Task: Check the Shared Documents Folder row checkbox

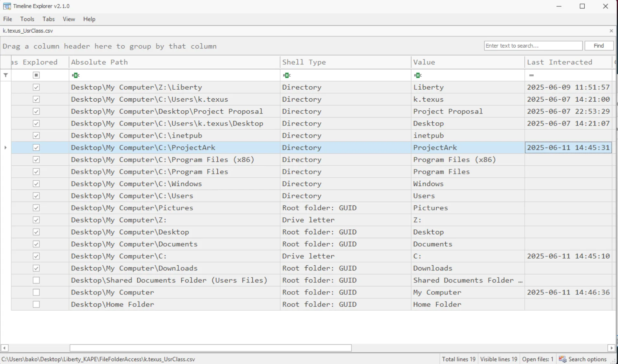Action: click(x=36, y=280)
